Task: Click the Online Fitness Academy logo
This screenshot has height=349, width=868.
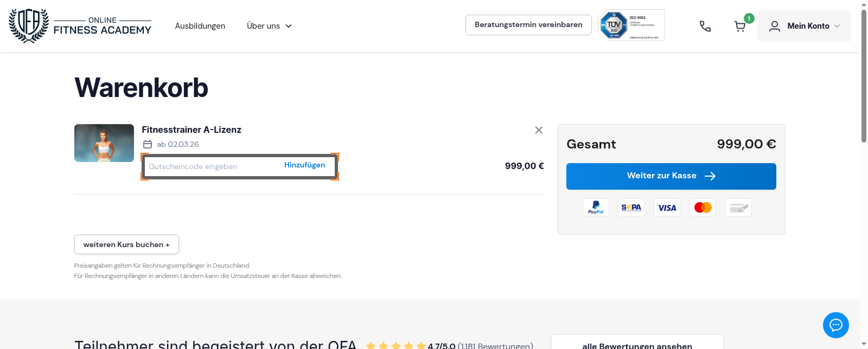Action: click(x=80, y=25)
